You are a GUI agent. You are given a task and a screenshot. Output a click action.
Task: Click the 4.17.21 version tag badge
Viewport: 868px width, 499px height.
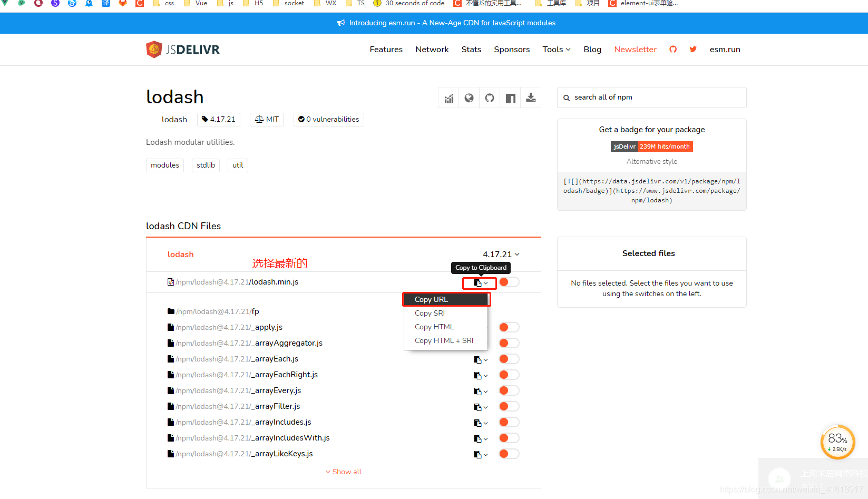click(x=219, y=120)
